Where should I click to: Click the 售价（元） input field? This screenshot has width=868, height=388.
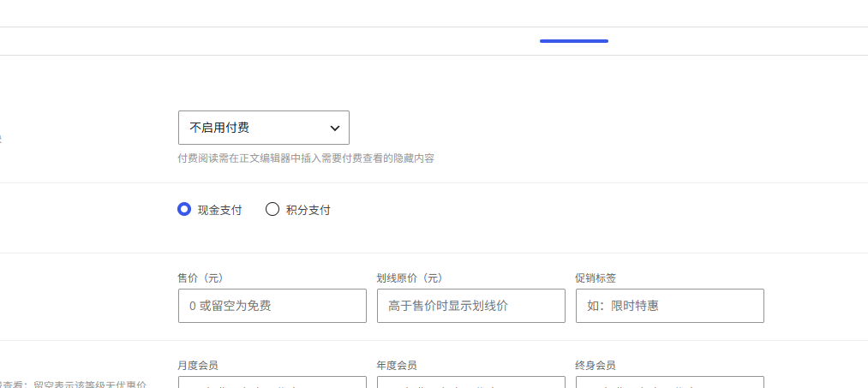tap(272, 306)
